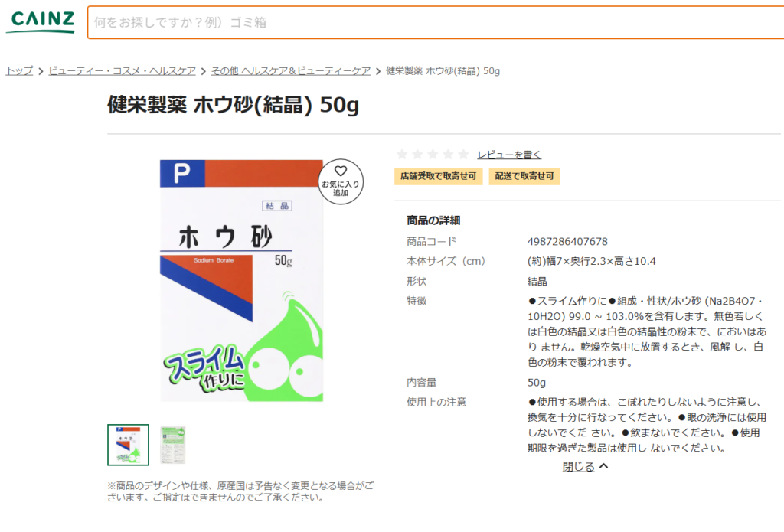This screenshot has width=784, height=532.
Task: Click the CAINZ logo
Action: (x=41, y=22)
